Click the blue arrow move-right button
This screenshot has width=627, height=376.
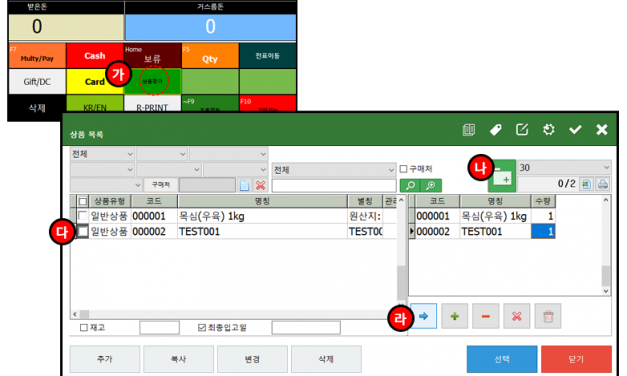(423, 316)
